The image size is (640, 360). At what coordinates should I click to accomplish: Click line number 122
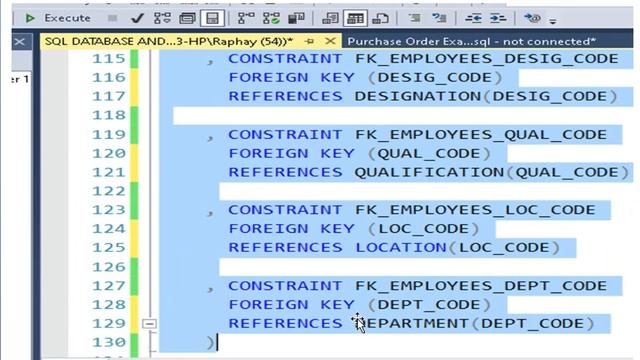(x=109, y=191)
